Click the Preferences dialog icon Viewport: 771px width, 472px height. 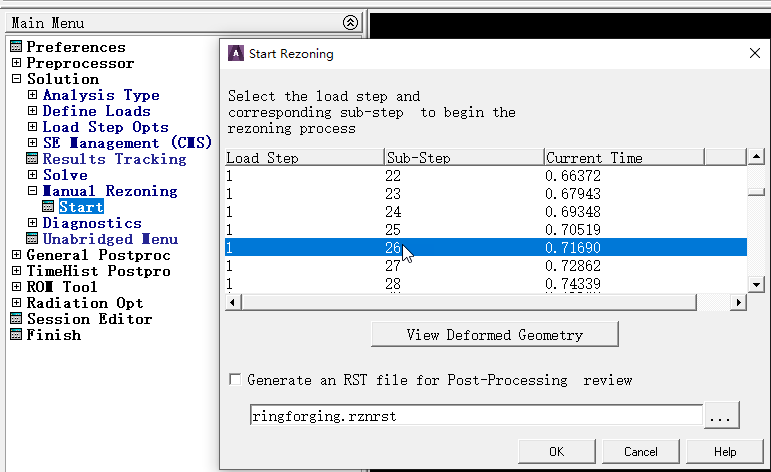16,47
